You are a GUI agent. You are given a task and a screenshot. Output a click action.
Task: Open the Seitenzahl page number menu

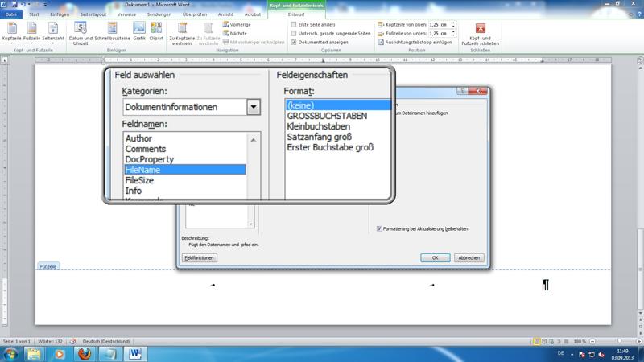click(53, 33)
